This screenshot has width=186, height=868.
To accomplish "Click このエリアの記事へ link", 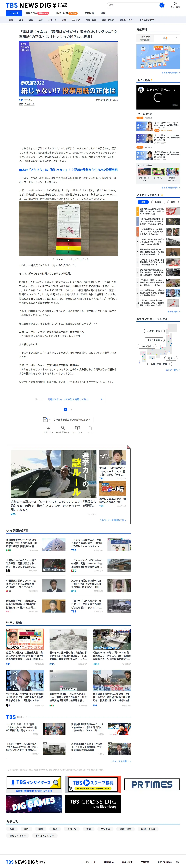I will pos(121,761).
